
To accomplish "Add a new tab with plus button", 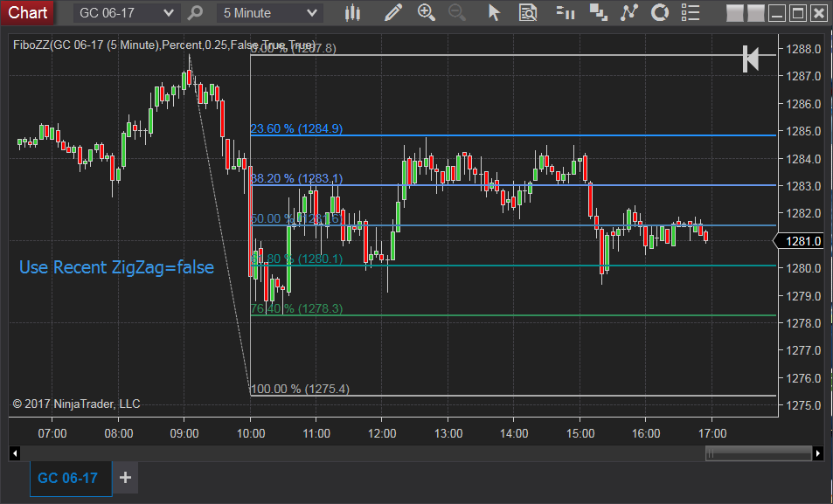I will pos(125,478).
